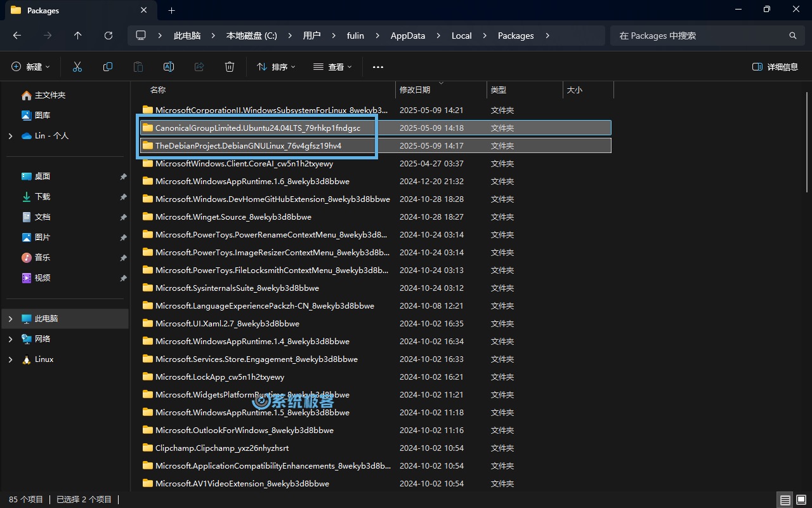Expand chevron after 此电脑 in address bar
Viewport: 812px width, 508px height.
point(213,36)
